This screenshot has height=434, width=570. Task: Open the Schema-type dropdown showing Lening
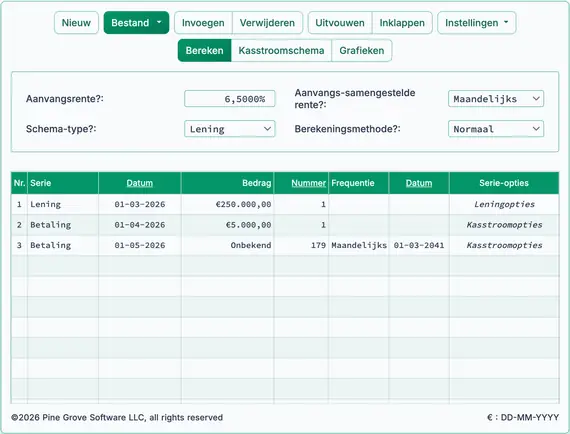tap(230, 129)
